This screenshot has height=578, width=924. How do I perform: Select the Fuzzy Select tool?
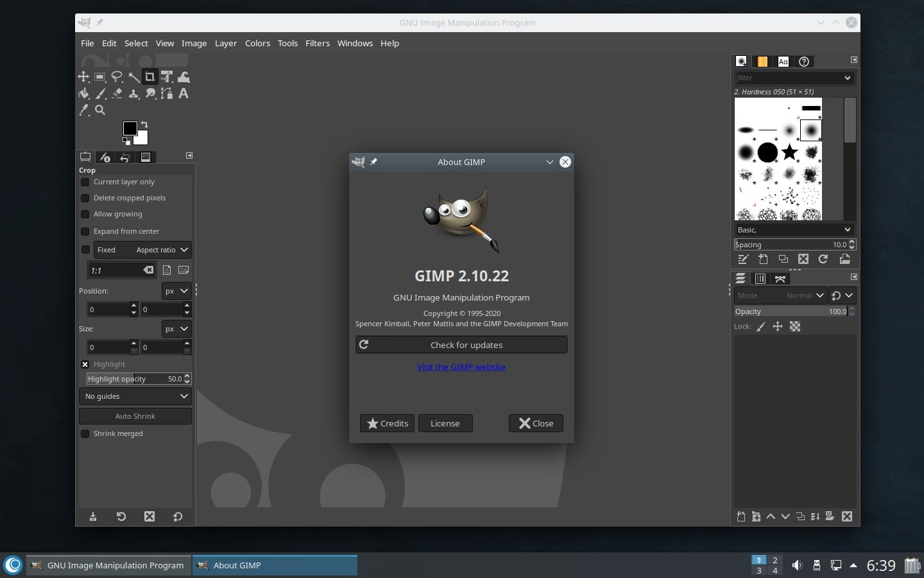pyautogui.click(x=133, y=76)
